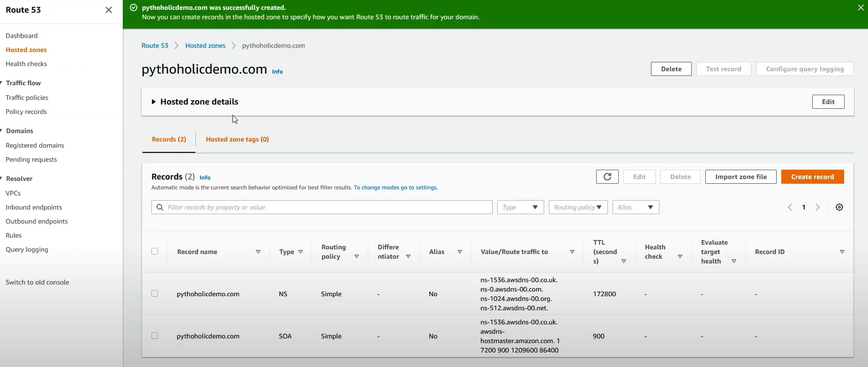Go to previous page of records
The width and height of the screenshot is (868, 367).
790,207
